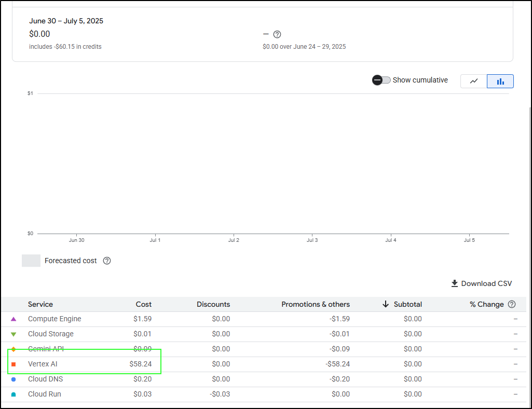Open help icon beside the dash summary
532x409 pixels.
(277, 34)
